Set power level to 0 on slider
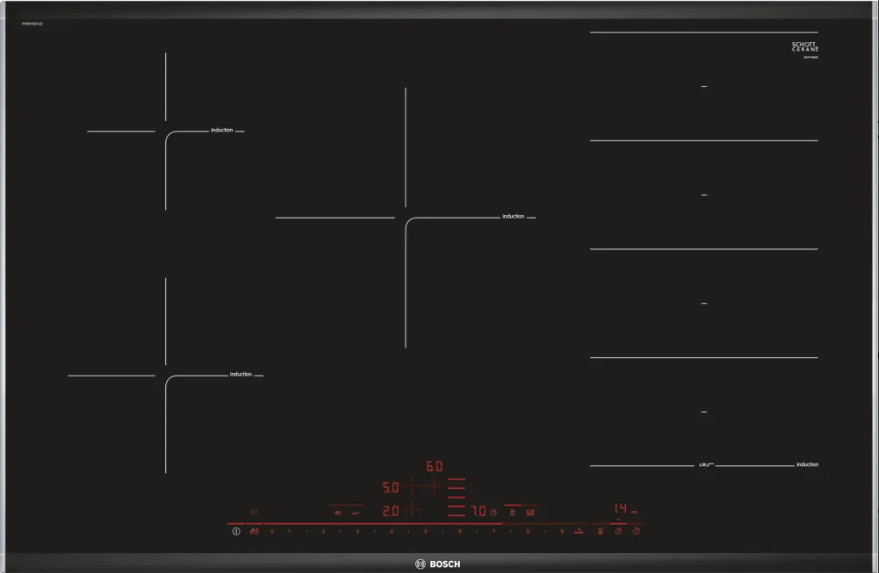The width and height of the screenshot is (879, 573). pyautogui.click(x=272, y=532)
